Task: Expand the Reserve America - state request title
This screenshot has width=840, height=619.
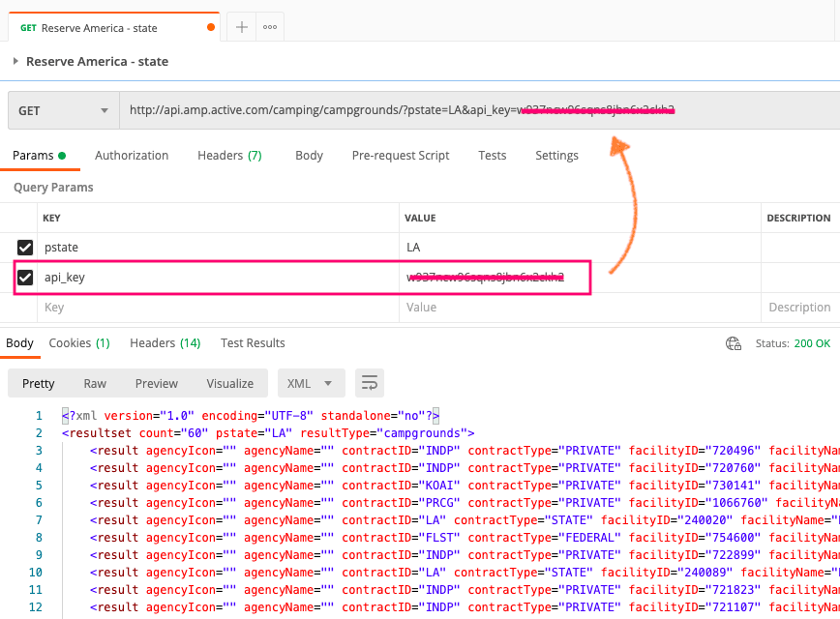Action: pyautogui.click(x=16, y=62)
